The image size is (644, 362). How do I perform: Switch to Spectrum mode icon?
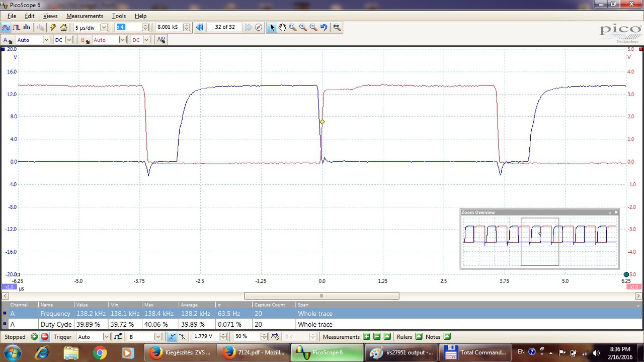click(27, 27)
